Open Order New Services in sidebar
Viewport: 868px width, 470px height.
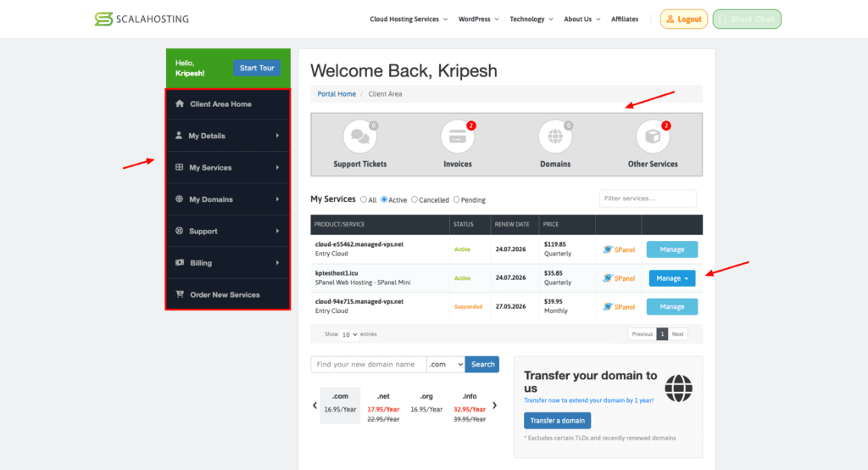pyautogui.click(x=227, y=294)
